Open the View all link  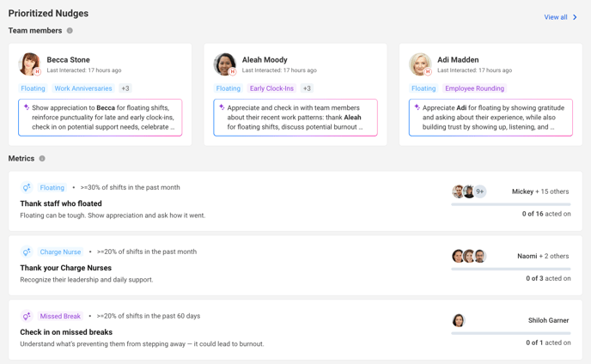point(556,17)
